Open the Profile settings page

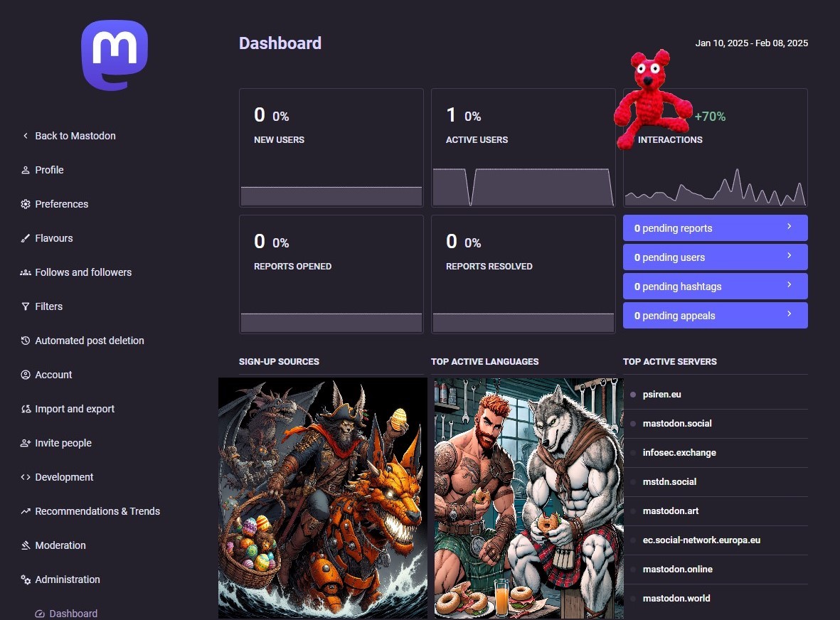tap(49, 170)
